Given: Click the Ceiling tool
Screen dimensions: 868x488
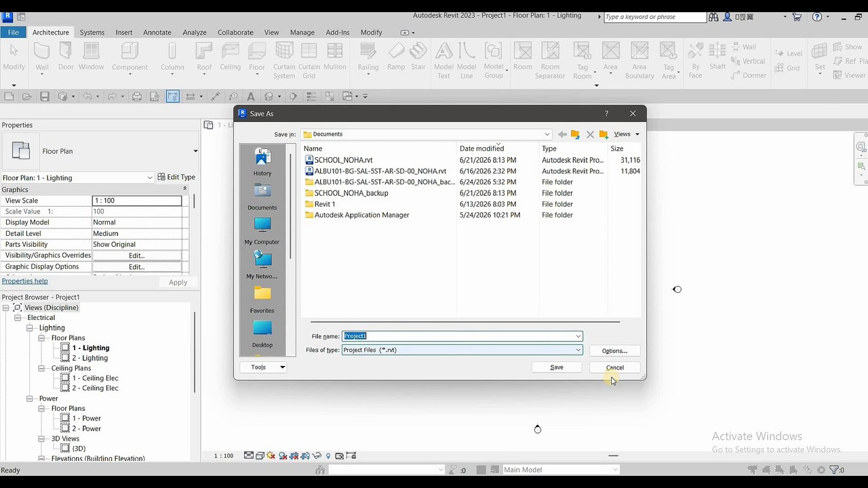Looking at the screenshot, I should 231,57.
